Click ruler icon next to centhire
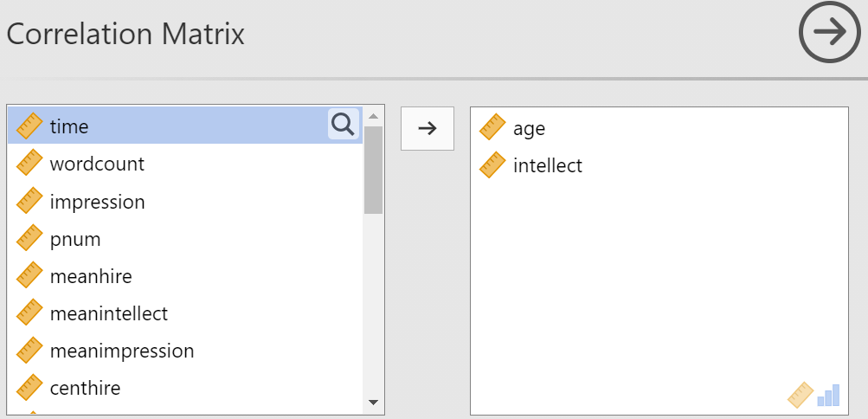Screen dimensions: 868x419 [x=29, y=388]
